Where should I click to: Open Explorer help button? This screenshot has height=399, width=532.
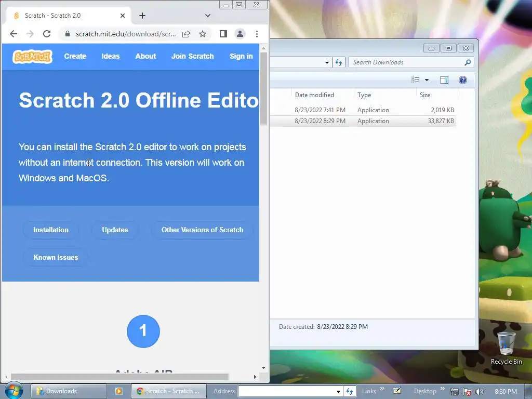(463, 80)
